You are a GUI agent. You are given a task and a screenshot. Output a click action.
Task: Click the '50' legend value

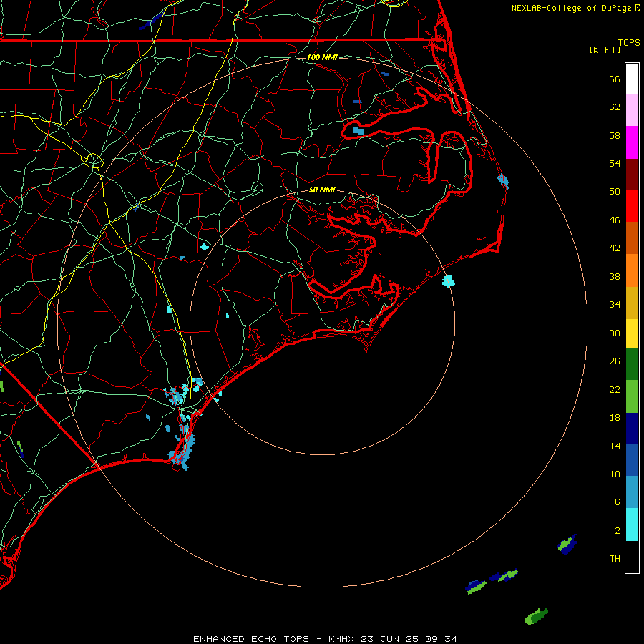615,192
